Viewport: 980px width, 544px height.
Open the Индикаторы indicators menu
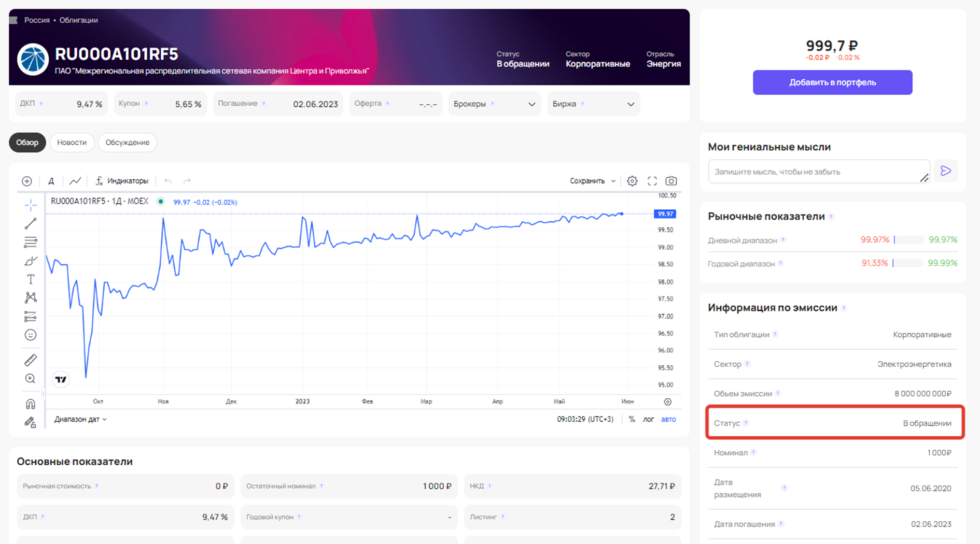[x=122, y=181]
